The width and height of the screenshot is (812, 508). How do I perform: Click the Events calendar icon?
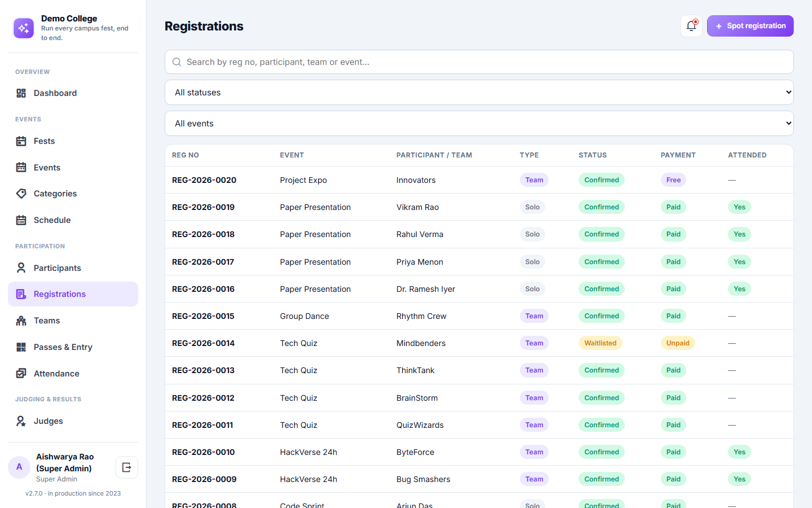(21, 168)
